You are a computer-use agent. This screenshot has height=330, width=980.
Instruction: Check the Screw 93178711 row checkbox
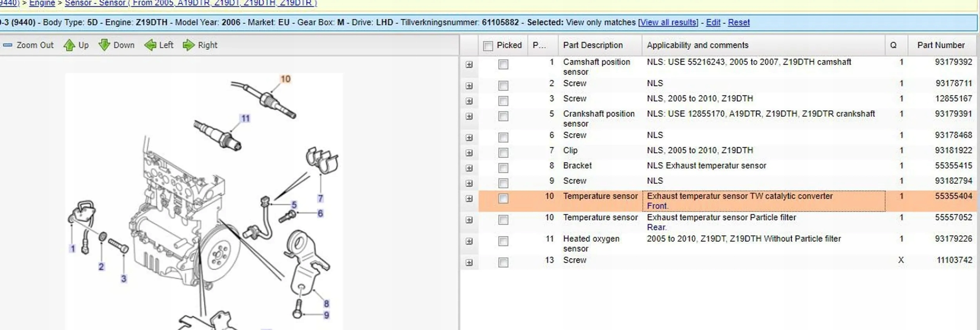pos(503,85)
